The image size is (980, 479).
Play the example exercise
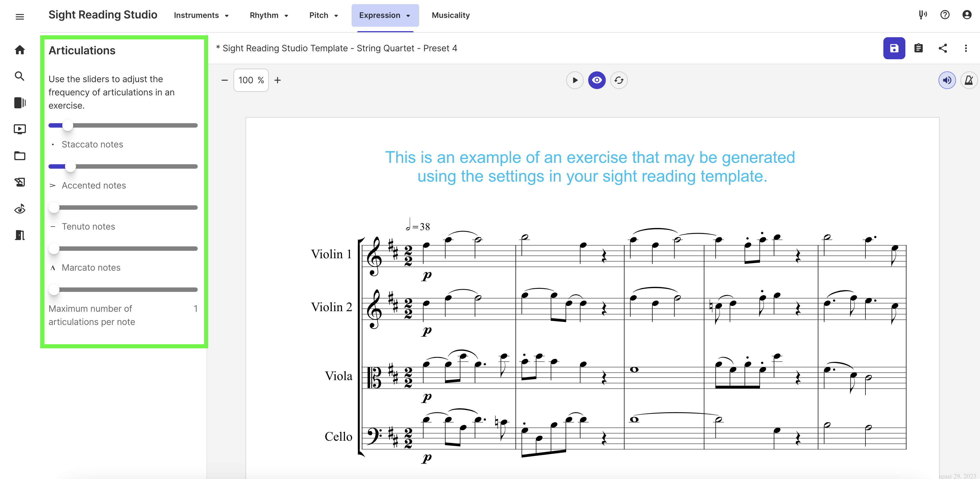(575, 80)
